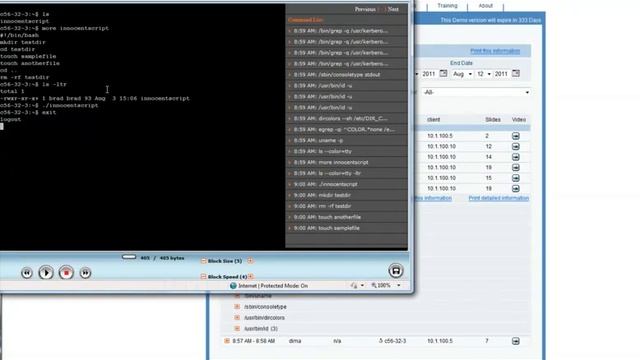Start playback with the play button
The height and width of the screenshot is (360, 640).
46,273
